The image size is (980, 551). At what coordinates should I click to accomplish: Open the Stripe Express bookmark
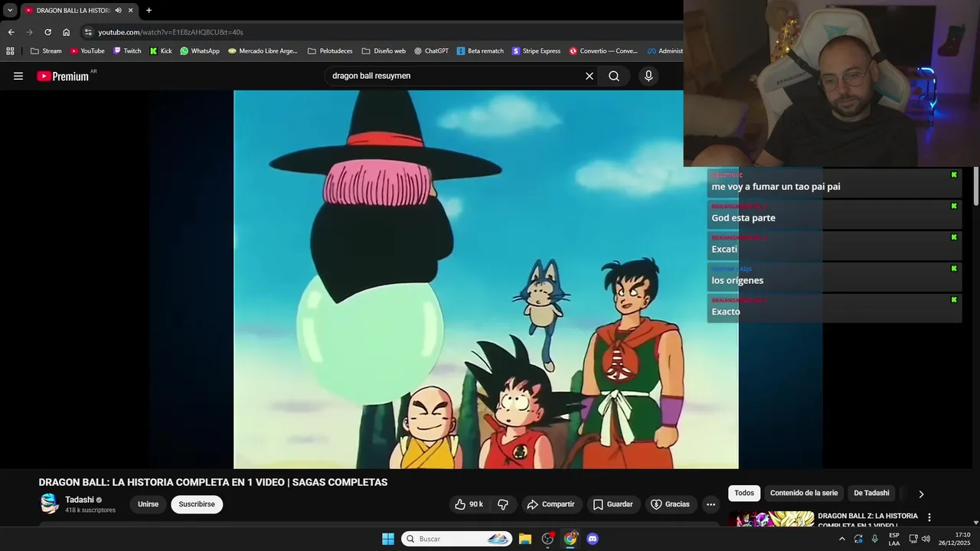[x=536, y=51]
